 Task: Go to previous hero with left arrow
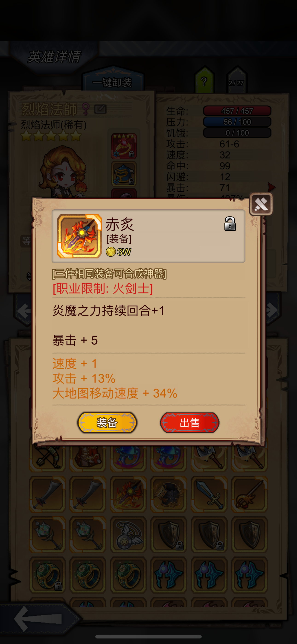[24, 311]
